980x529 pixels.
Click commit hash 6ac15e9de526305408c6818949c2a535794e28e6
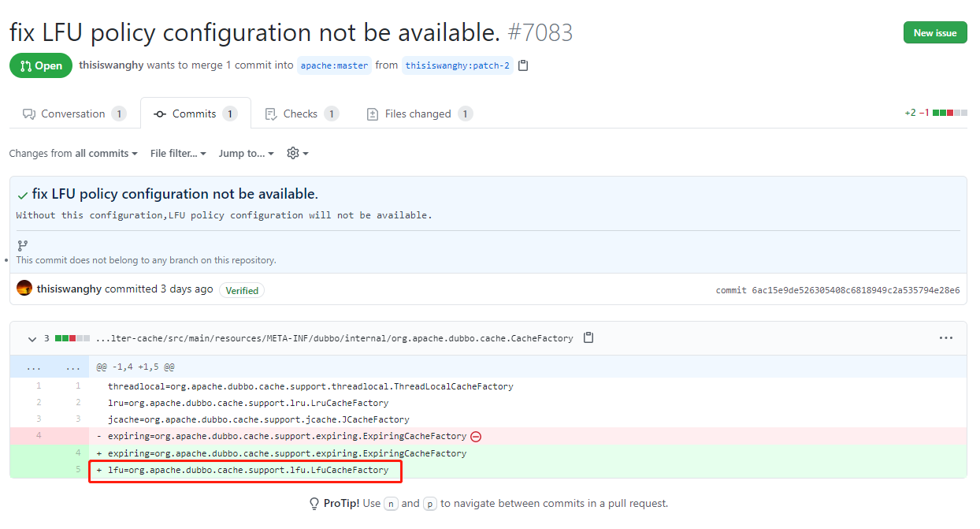[855, 290]
